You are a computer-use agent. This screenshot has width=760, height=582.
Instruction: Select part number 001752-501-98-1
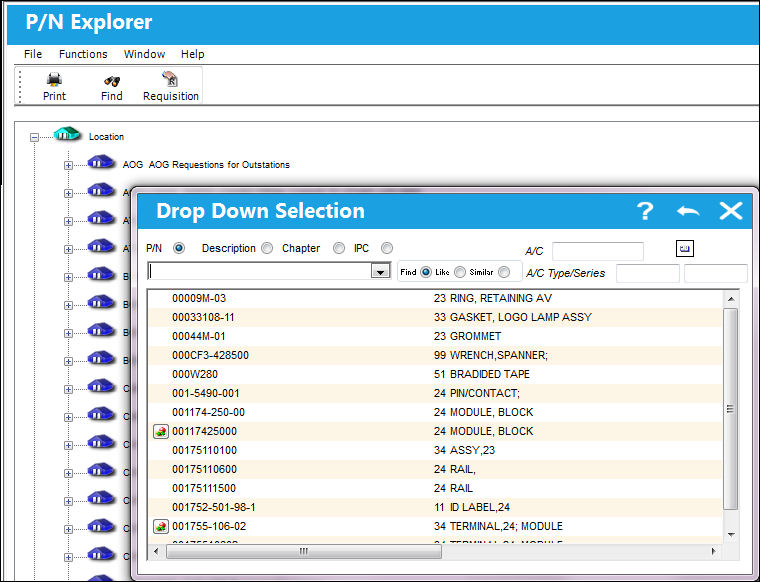(214, 507)
